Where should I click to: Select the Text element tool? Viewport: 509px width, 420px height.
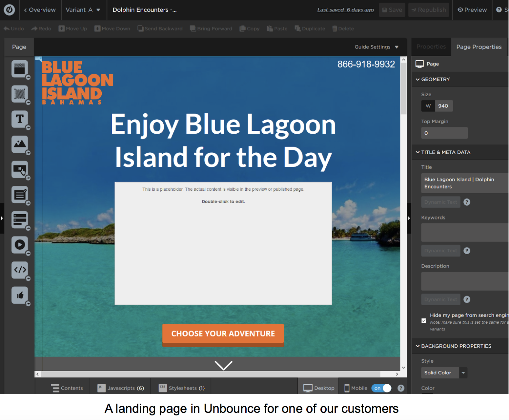click(20, 119)
